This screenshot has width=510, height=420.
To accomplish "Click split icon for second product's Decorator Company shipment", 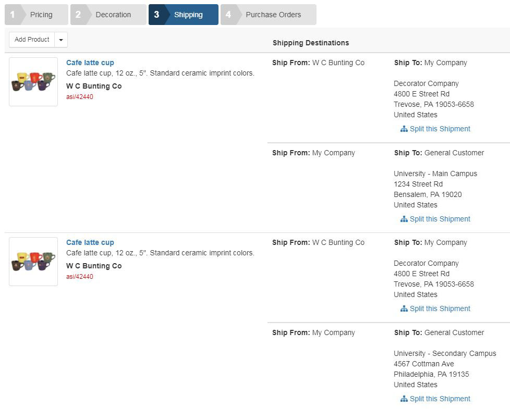I will pos(404,309).
